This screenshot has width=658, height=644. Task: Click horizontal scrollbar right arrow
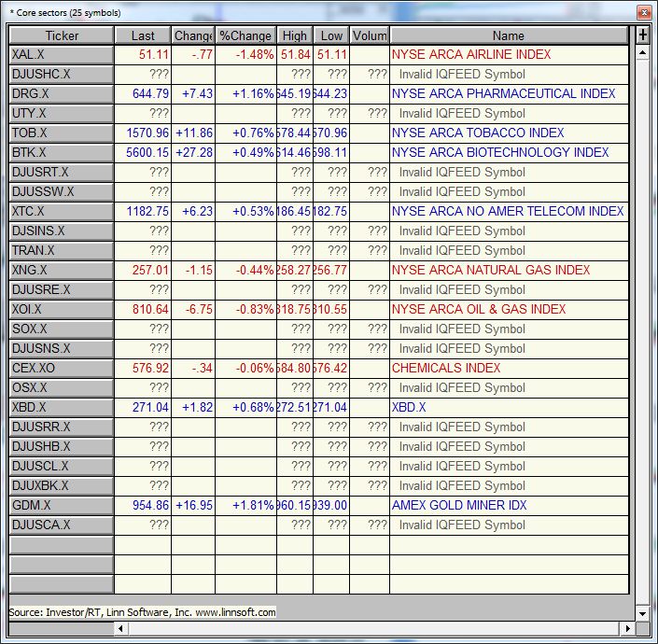(628, 628)
